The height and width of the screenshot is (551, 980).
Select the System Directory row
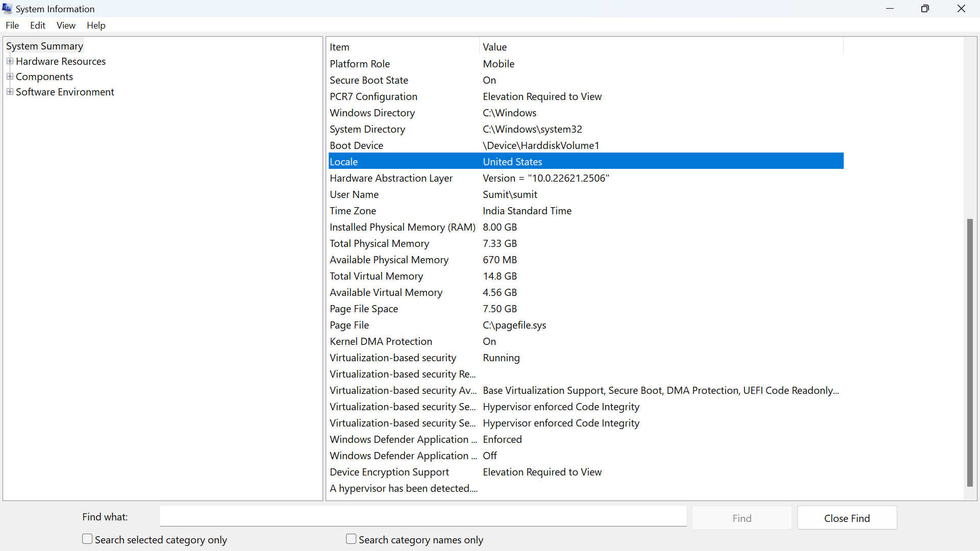tap(586, 129)
